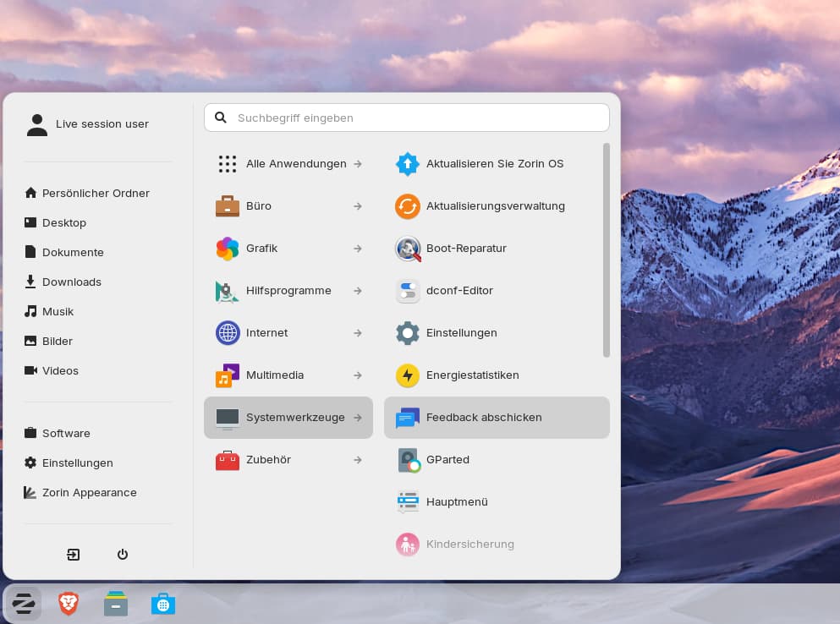The height and width of the screenshot is (624, 840).
Task: Open the Software store taskbar icon
Action: 162,603
